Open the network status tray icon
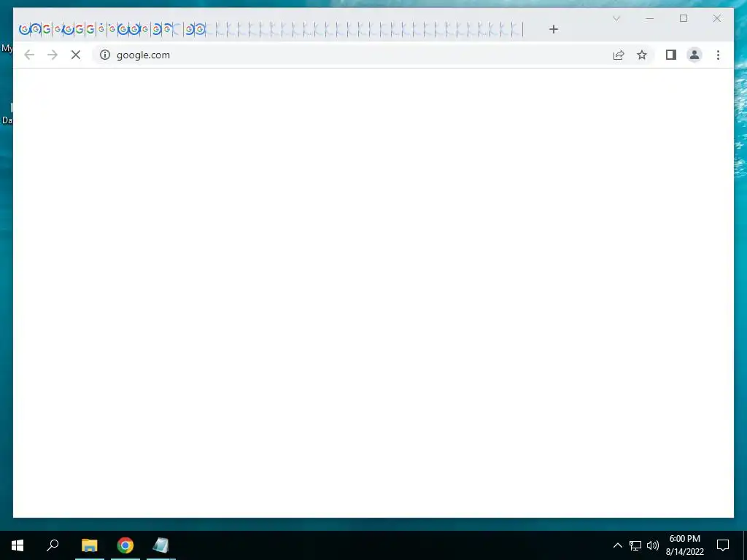 pyautogui.click(x=635, y=545)
